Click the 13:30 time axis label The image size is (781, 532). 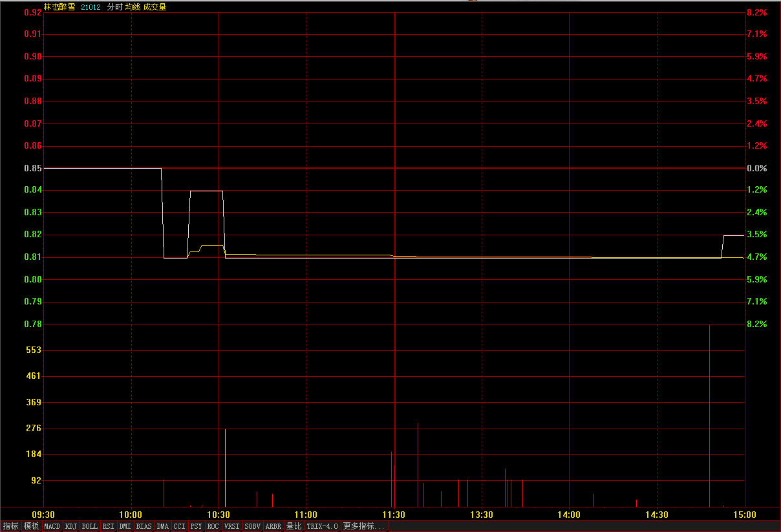click(x=482, y=515)
